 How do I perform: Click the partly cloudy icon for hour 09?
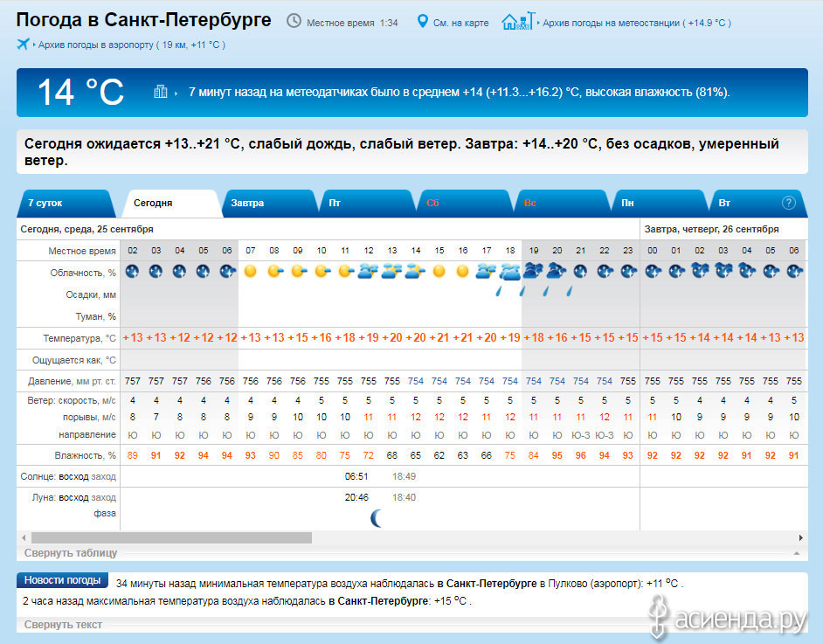299,272
